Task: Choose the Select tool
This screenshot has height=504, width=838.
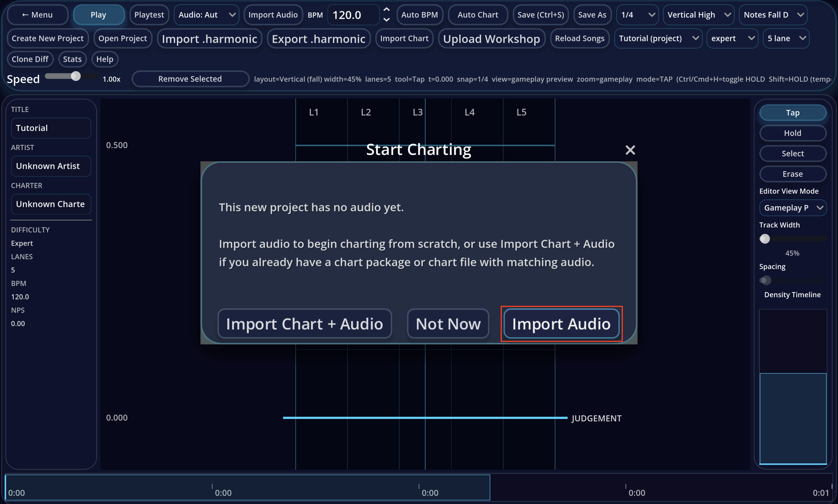Action: coord(793,153)
